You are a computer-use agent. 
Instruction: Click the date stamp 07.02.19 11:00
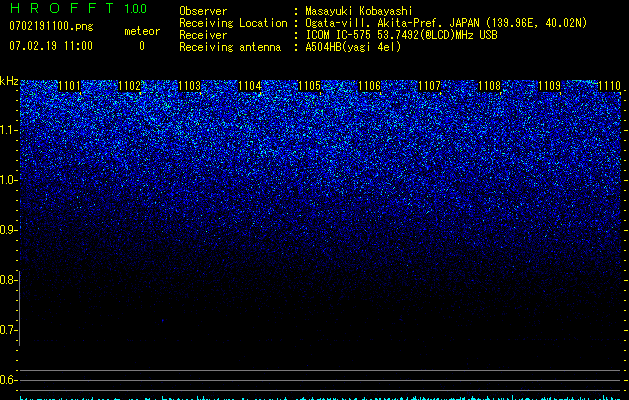[51, 46]
